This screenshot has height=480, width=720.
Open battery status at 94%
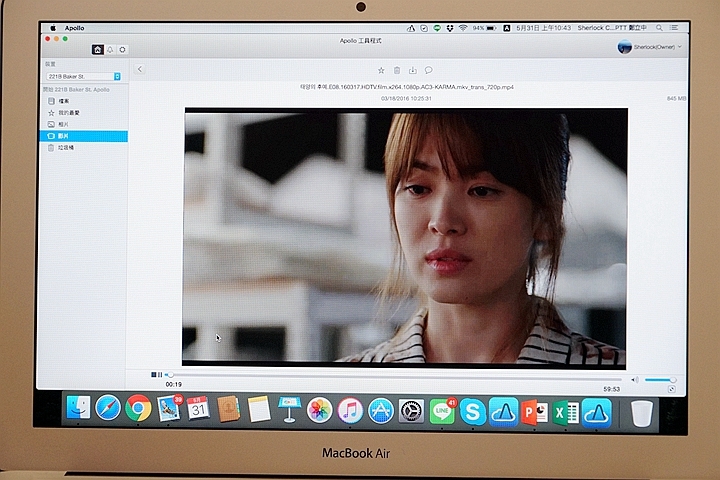click(485, 28)
